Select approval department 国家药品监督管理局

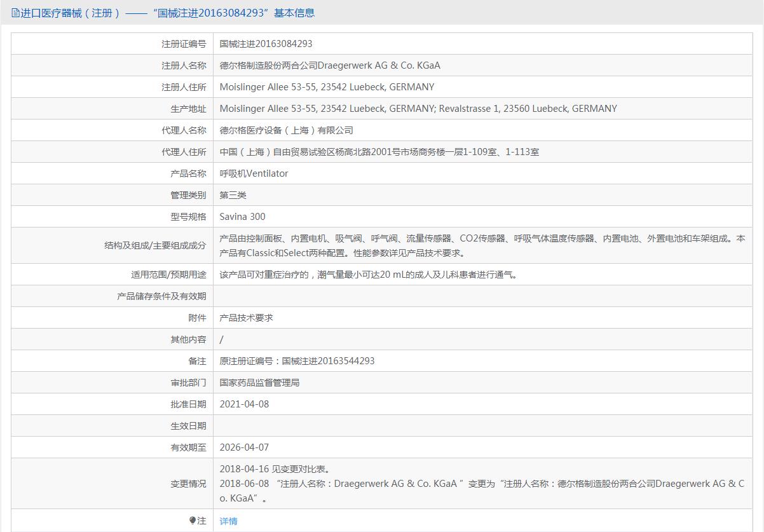[260, 383]
